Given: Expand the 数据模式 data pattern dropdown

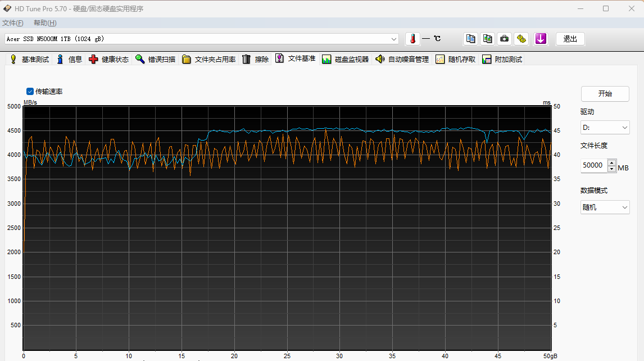Looking at the screenshot, I should 605,207.
